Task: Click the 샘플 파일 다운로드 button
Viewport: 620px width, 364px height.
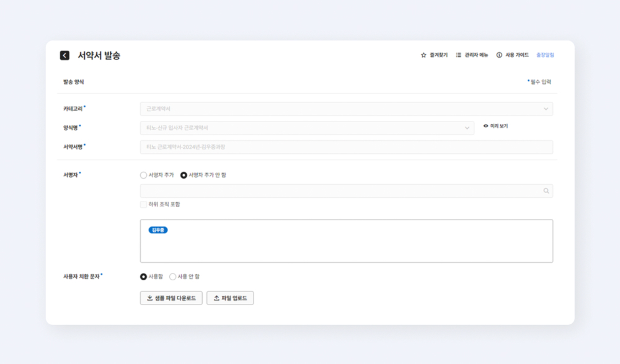Action: coord(171,298)
